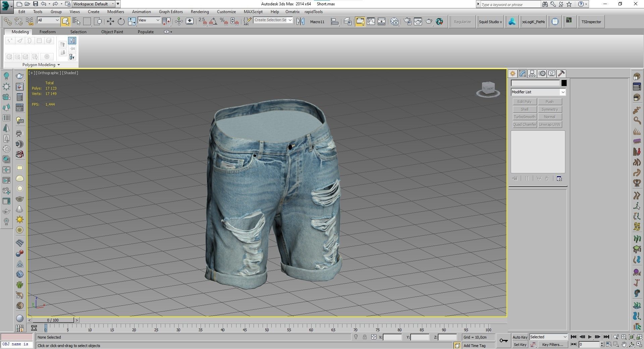The image size is (644, 349).
Task: Switch to the Hierarchy command panel
Action: click(532, 73)
